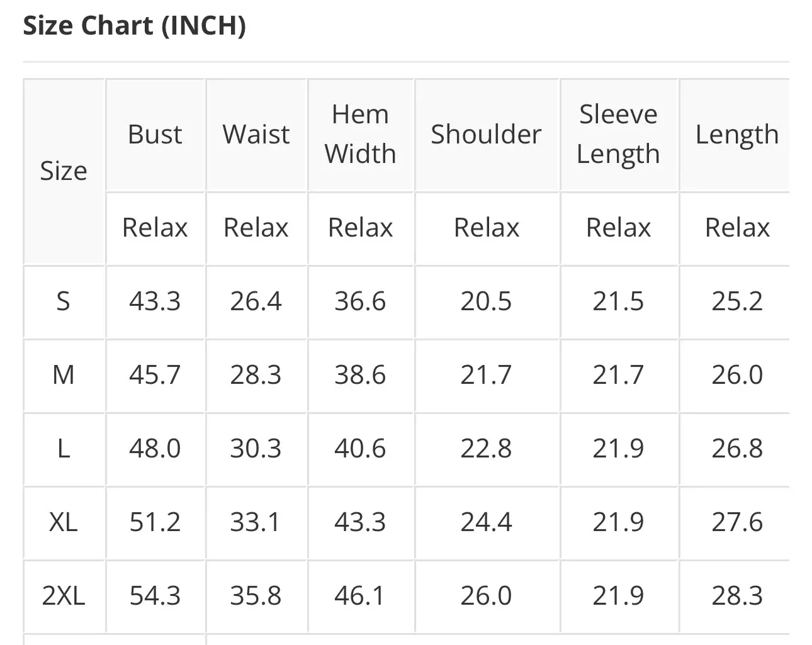The height and width of the screenshot is (645, 812).
Task: Click the Hem Width column header
Action: click(x=360, y=135)
